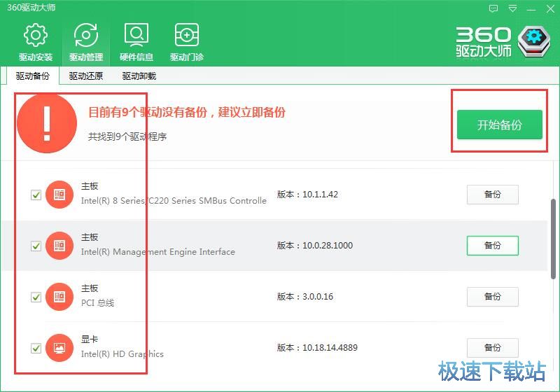
Task: Click the driver list vertical scrollbar
Action: click(553, 239)
